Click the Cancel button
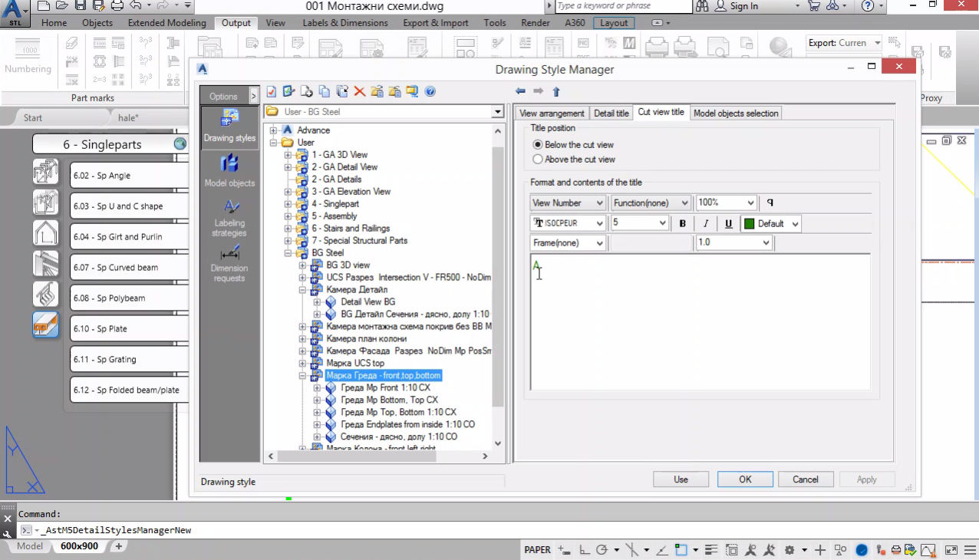Viewport: 979px width, 560px height. (806, 479)
